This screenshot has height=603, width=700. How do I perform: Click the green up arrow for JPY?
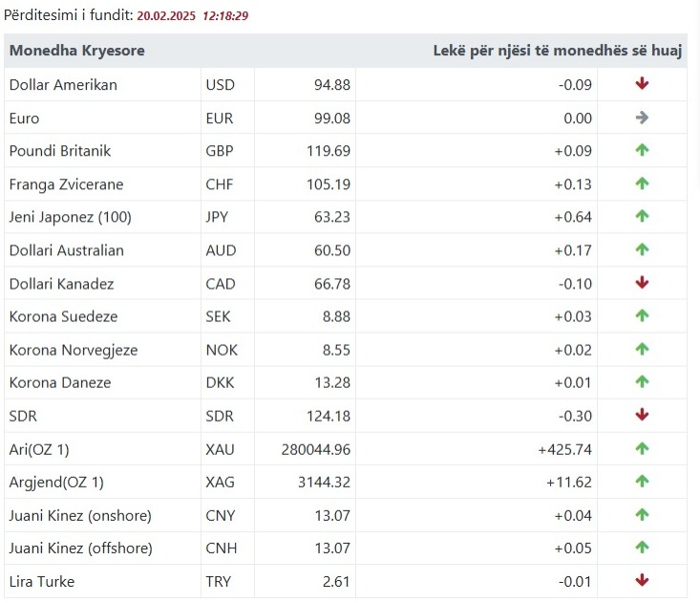click(x=642, y=216)
